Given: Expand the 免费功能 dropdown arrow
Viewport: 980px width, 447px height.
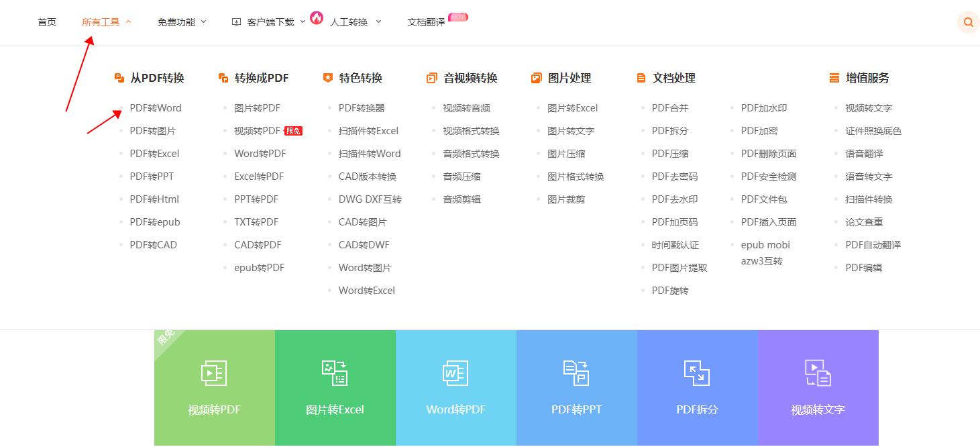Looking at the screenshot, I should (x=204, y=22).
